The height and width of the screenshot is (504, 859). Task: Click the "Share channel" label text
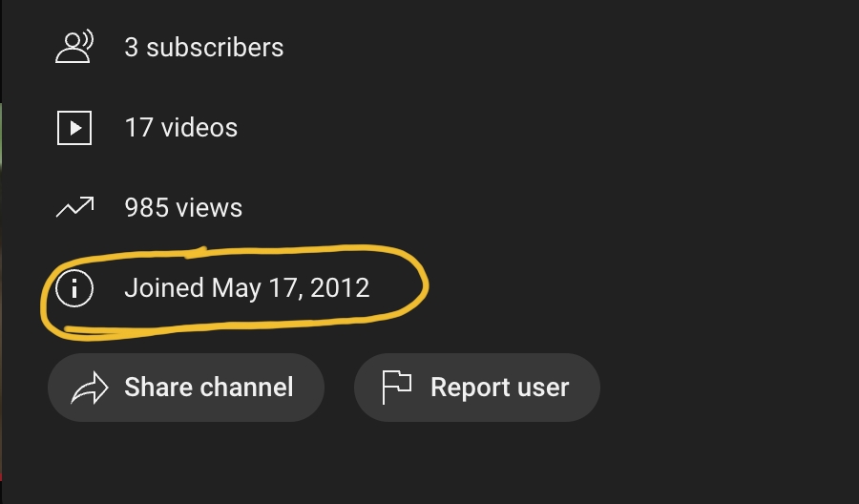pos(208,388)
